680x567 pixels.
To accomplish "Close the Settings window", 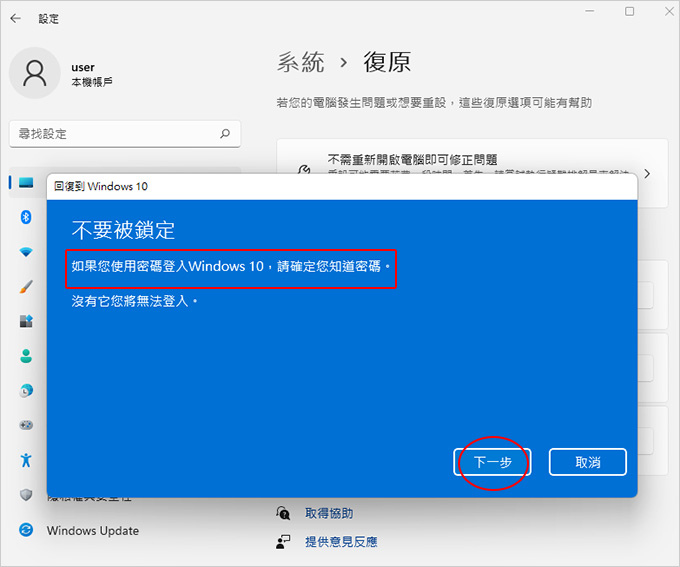I will pos(669,11).
